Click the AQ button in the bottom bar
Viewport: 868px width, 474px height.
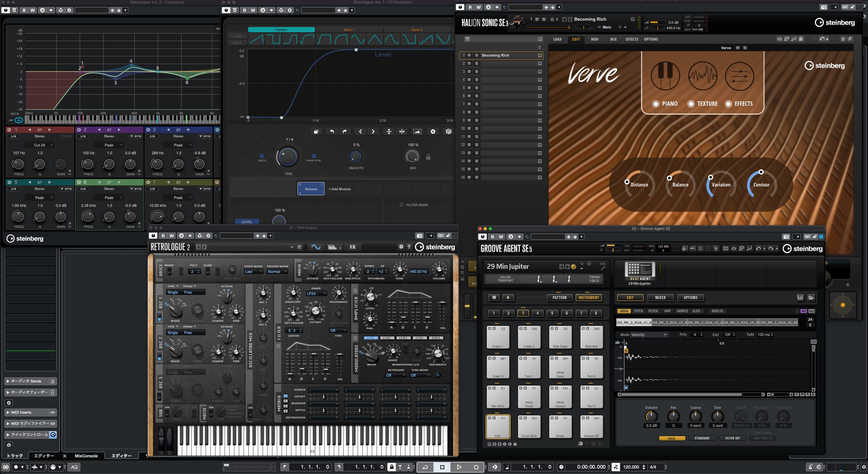click(x=74, y=467)
